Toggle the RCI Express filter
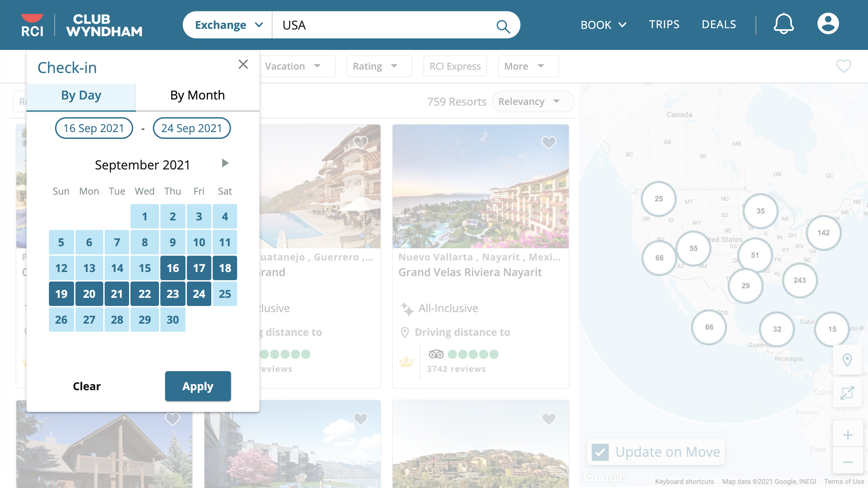 tap(455, 66)
